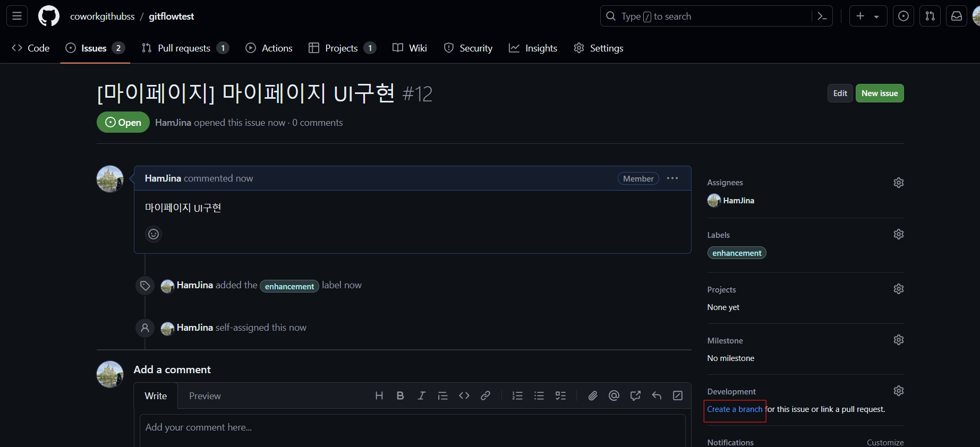
Task: Mention a user with the @ icon
Action: [614, 396]
